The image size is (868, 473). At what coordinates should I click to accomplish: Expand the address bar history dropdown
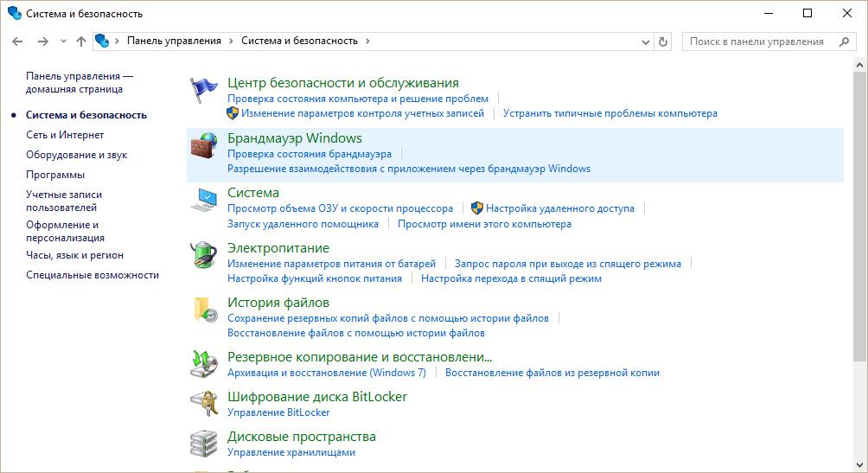(646, 42)
